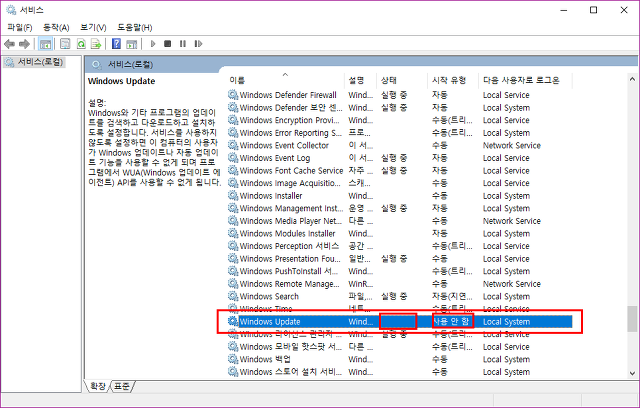
Task: Select the Windows Update service row
Action: [400, 322]
